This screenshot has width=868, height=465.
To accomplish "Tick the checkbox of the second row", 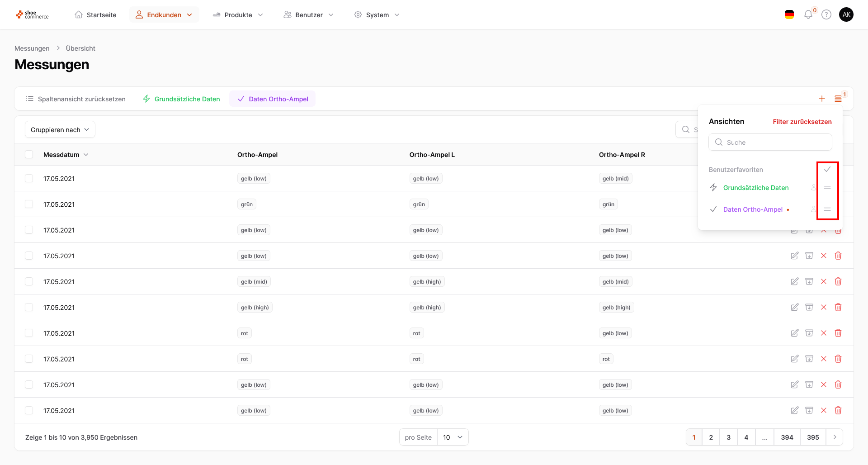I will coord(29,204).
